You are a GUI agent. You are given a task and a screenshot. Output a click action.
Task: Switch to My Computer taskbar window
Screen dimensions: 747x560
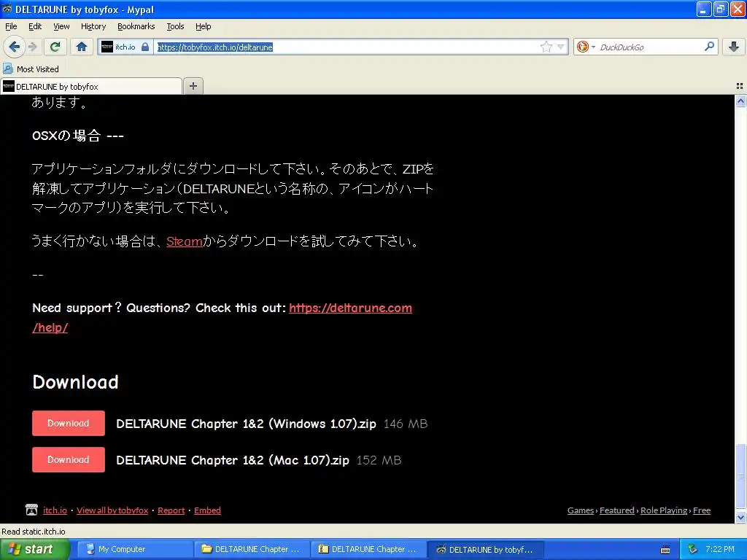[x=134, y=549]
